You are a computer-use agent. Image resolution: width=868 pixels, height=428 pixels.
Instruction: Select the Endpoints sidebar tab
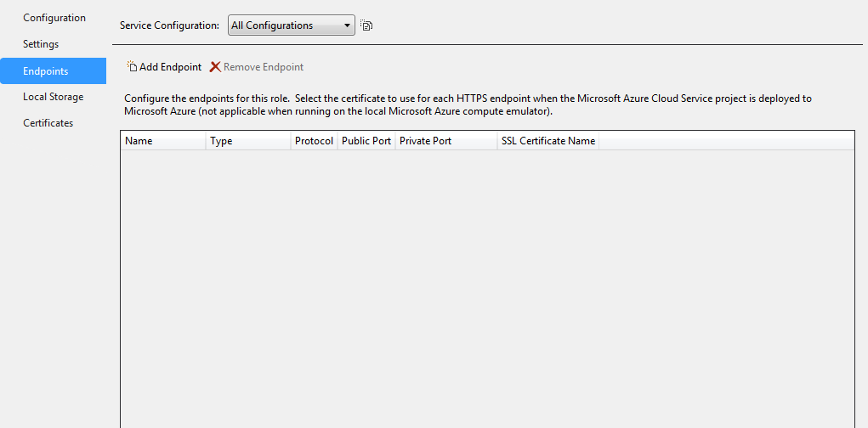(46, 71)
